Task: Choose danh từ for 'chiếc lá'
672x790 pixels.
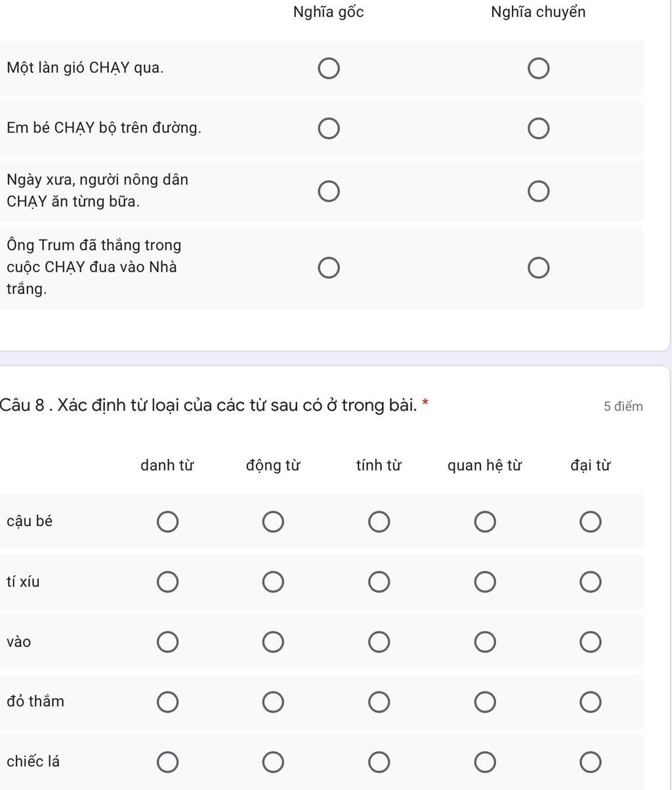Action: click(167, 762)
